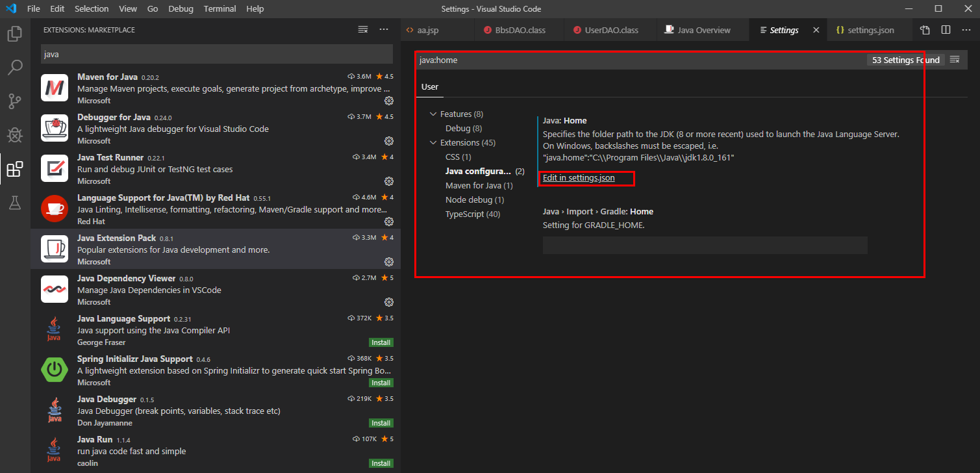
Task: Open the Explorer view in activity bar
Action: tap(14, 34)
